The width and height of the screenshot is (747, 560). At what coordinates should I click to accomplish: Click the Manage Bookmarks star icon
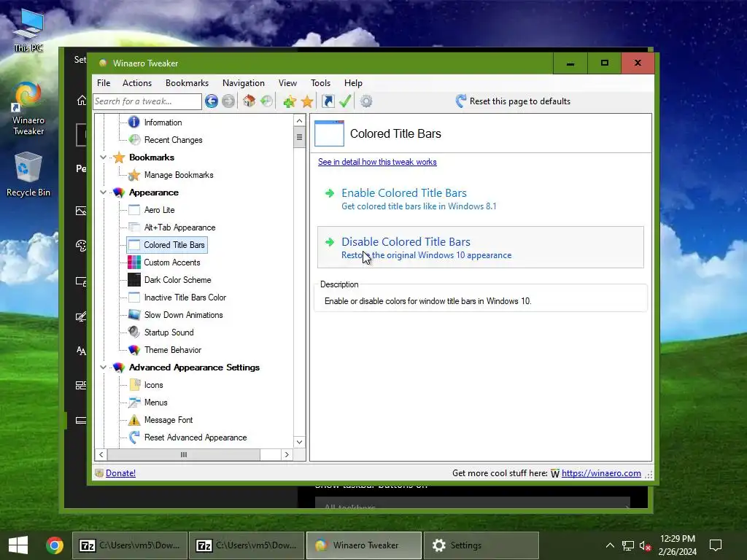point(134,175)
